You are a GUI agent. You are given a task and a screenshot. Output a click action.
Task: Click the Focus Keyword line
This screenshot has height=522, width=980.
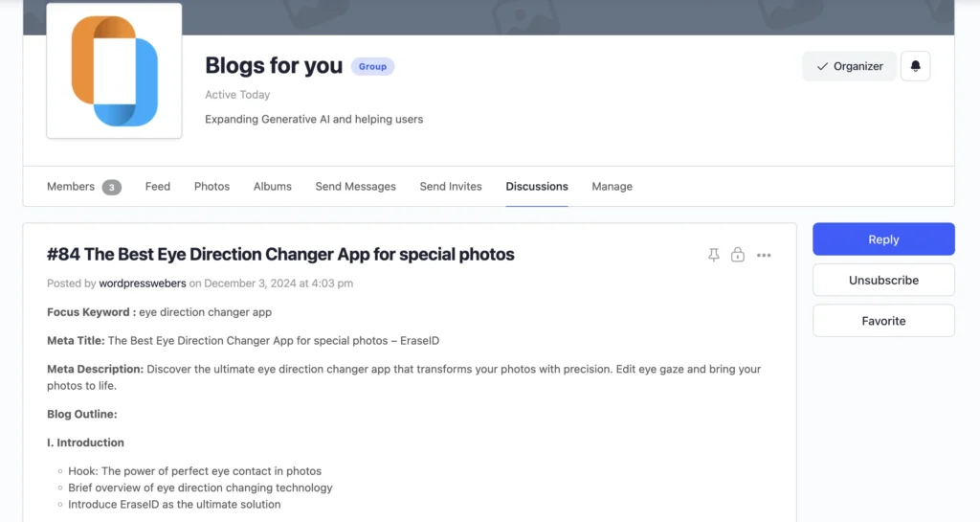(160, 312)
